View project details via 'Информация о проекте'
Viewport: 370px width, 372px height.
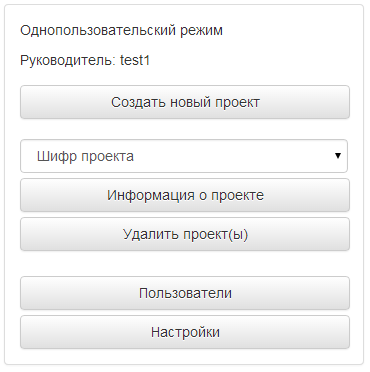click(185, 195)
